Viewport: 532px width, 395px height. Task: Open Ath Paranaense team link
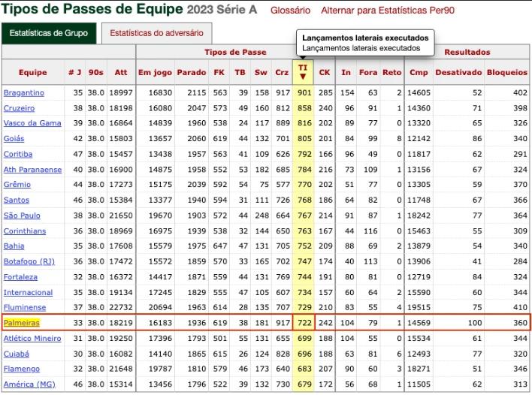tap(32, 170)
